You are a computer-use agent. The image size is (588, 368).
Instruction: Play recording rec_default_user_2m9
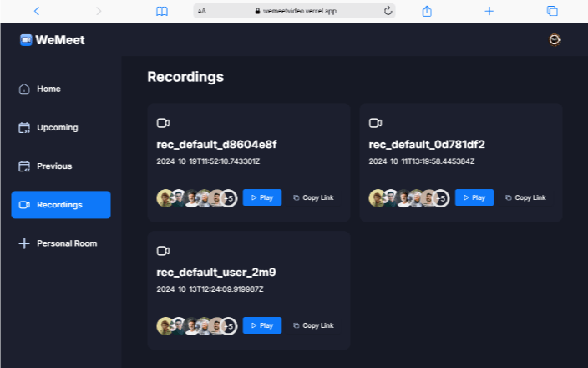261,325
